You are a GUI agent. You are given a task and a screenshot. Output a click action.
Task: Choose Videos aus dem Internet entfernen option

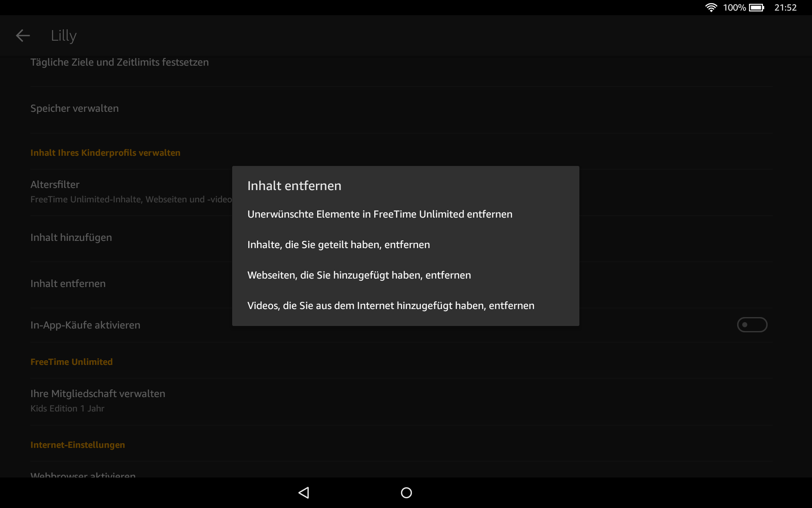click(x=390, y=306)
